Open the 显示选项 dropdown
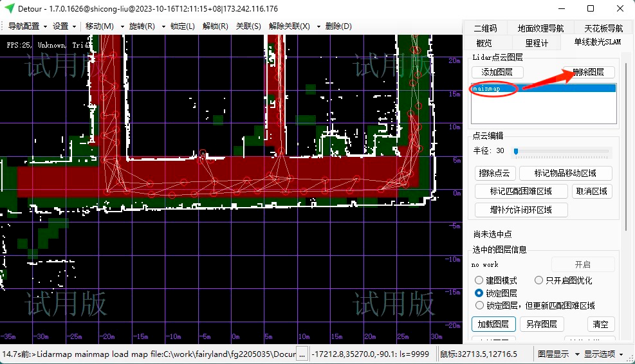The height and width of the screenshot is (364, 635). [x=603, y=354]
